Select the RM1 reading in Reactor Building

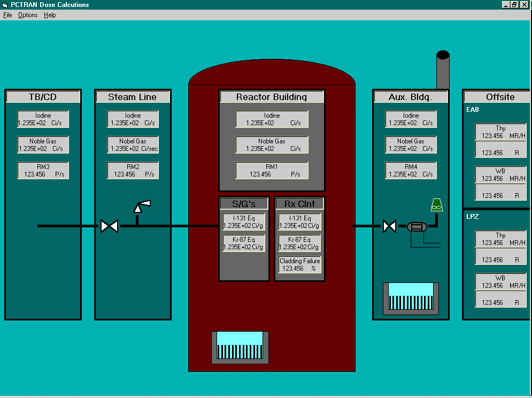coord(272,171)
